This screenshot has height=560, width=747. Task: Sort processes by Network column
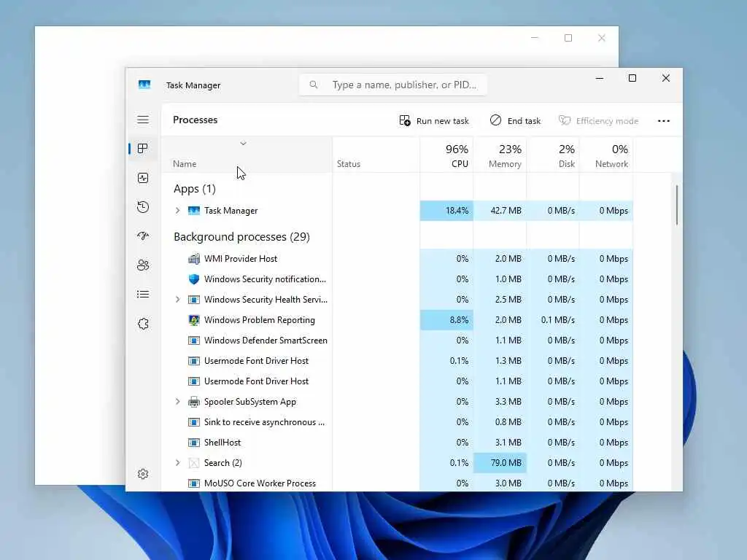pyautogui.click(x=606, y=155)
